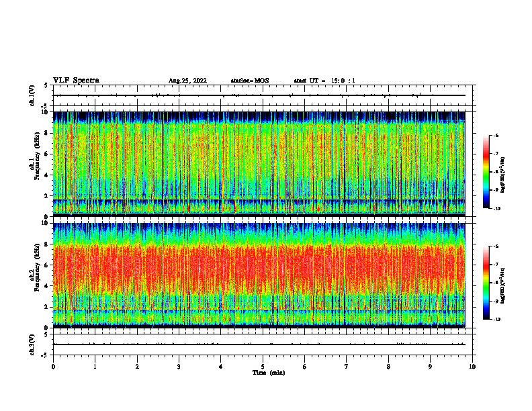Click time axis tick label "9"

click(x=430, y=367)
